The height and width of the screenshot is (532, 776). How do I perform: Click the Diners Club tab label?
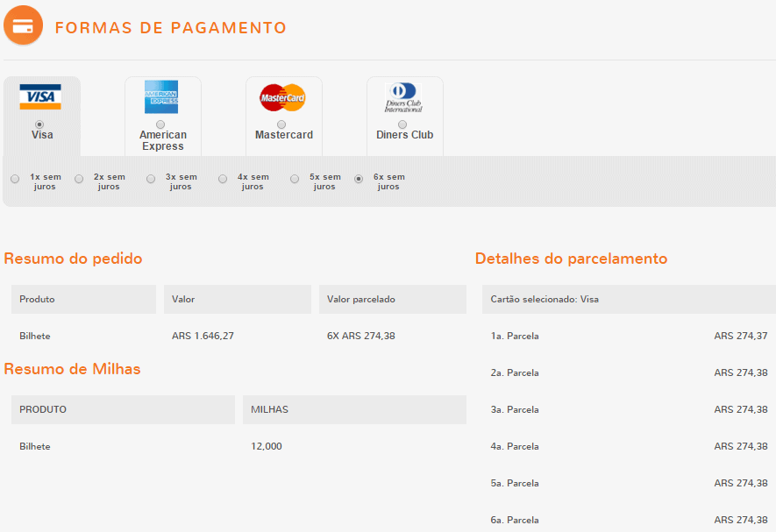click(x=405, y=135)
